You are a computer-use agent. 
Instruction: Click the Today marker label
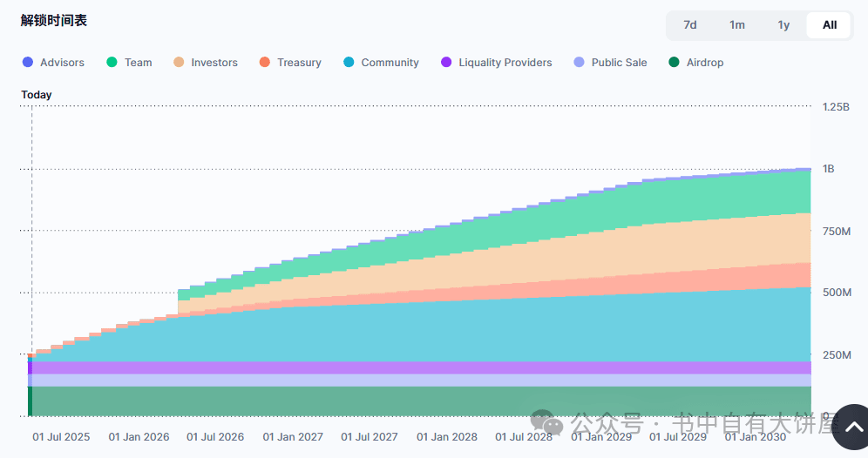coord(37,95)
